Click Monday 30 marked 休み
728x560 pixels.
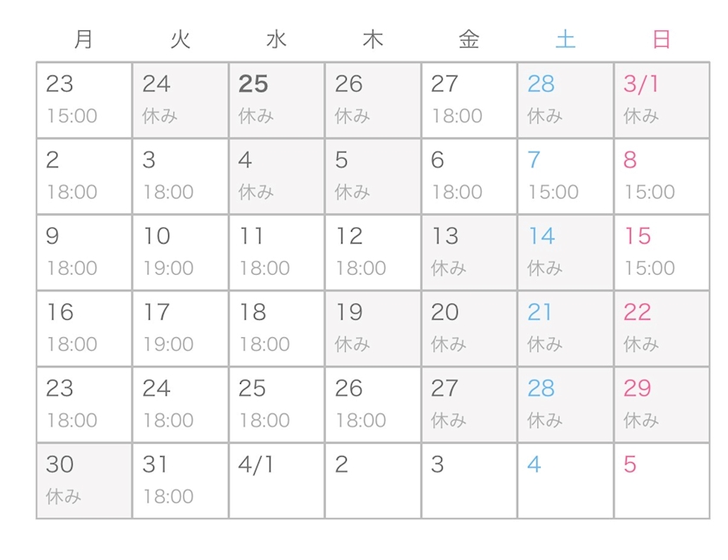84,480
